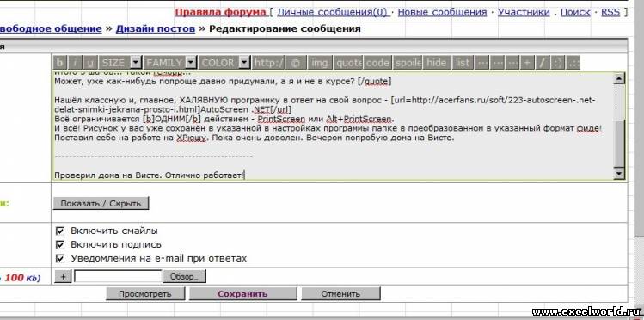The height and width of the screenshot is (320, 644).
Task: Click the .:: button at the toolbar end
Action: (573, 63)
